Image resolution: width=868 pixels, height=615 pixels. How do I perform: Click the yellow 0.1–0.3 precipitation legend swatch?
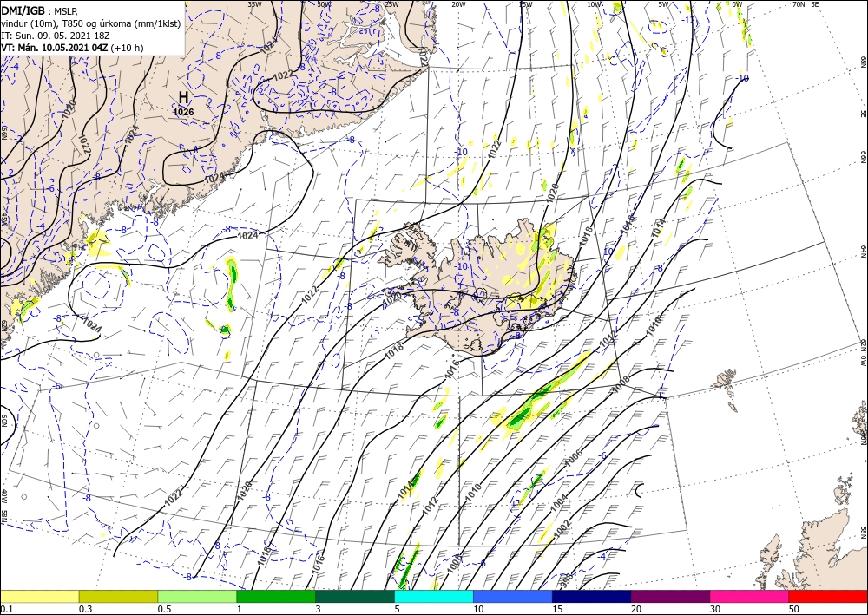point(39,596)
